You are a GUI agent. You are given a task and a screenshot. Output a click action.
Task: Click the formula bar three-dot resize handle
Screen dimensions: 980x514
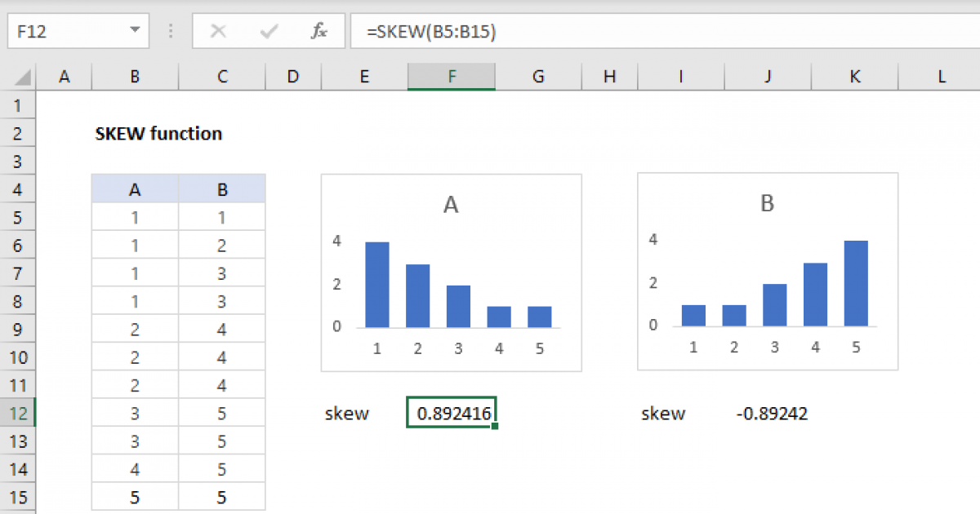click(171, 32)
